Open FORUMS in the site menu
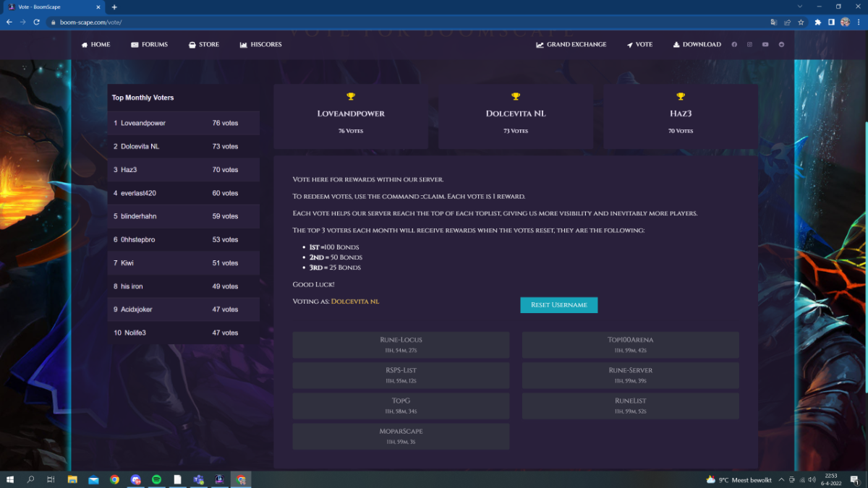The image size is (868, 488). pos(149,45)
